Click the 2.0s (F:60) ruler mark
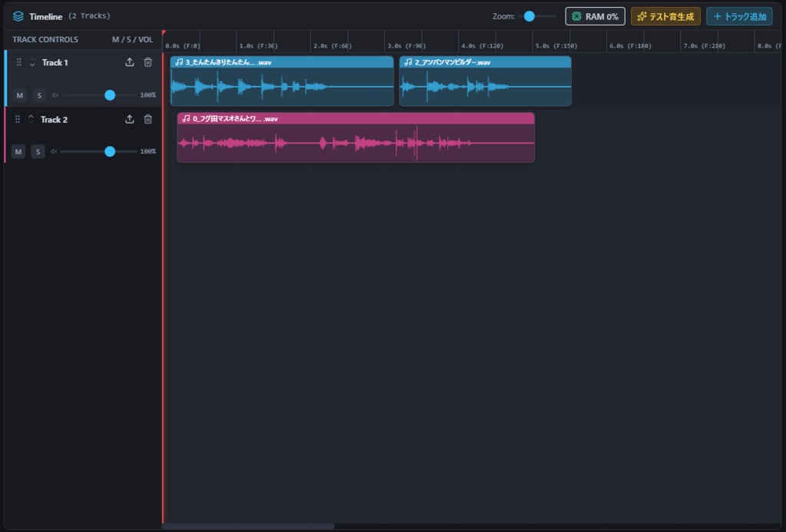The image size is (786, 532). 332,45
